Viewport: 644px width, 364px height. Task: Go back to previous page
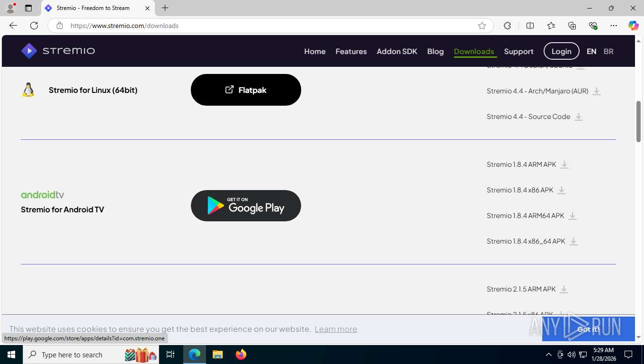point(13,26)
